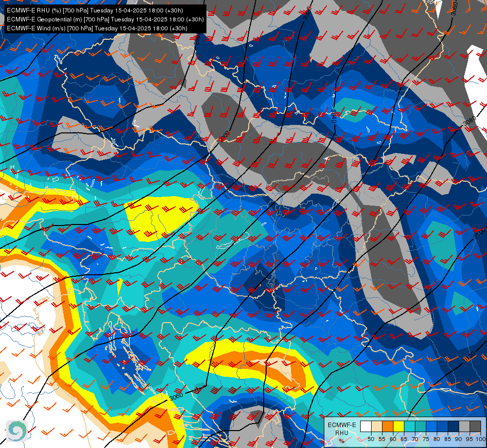The width and height of the screenshot is (487, 448).
Task: Click the 3040 geopotential contour label
Action: 334,115
